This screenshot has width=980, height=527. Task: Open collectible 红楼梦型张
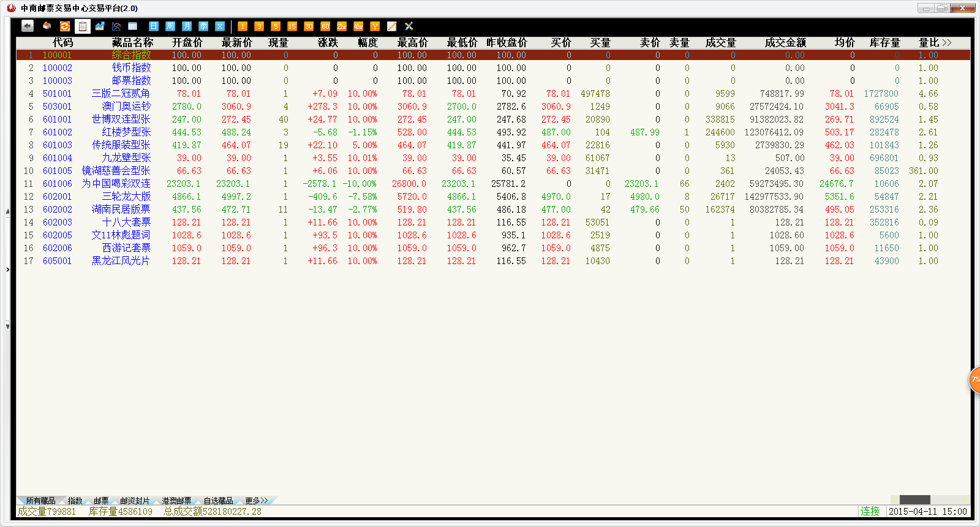pyautogui.click(x=126, y=132)
